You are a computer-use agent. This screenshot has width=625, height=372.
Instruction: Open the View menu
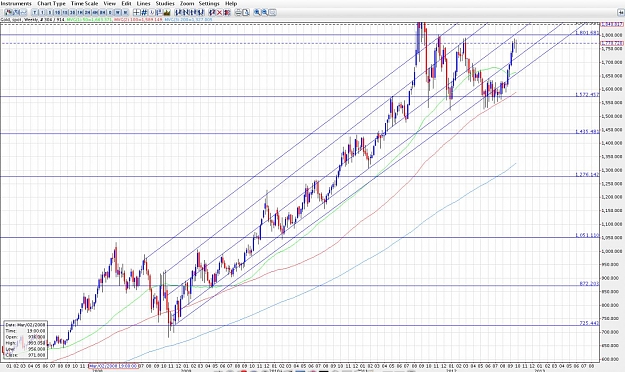click(x=110, y=3)
